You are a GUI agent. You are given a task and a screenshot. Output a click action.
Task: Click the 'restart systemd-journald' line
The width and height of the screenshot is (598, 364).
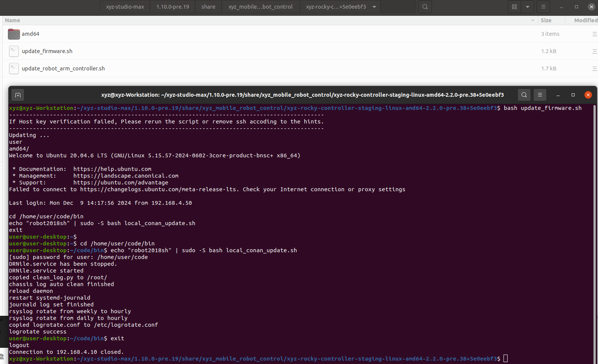click(50, 298)
